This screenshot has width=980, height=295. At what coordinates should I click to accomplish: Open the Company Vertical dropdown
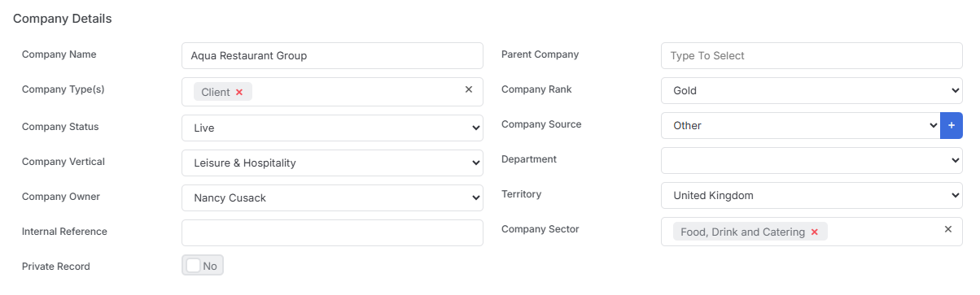pos(332,163)
